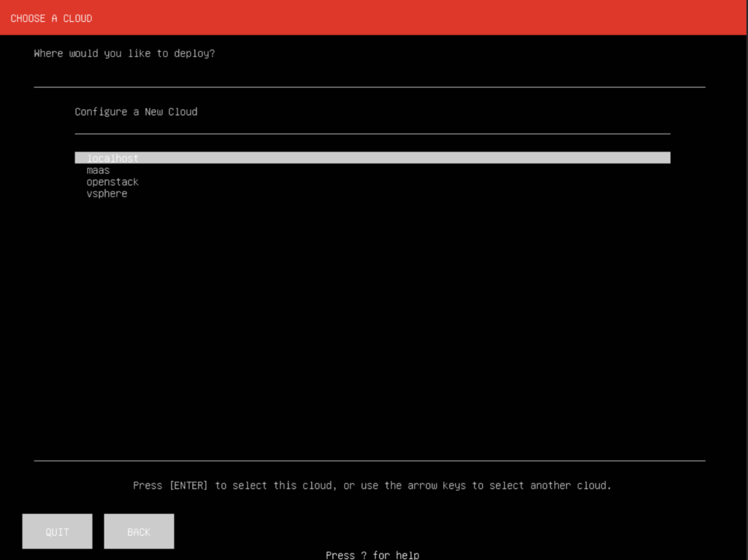Click the selected cloud highlight bar

click(x=373, y=157)
